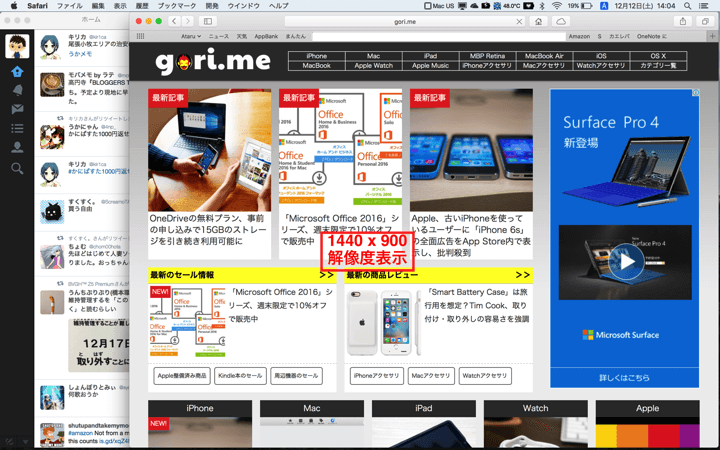Viewport: 720px width, 450px height.
Task: Click the Wi-Fi status icon
Action: click(x=557, y=6)
